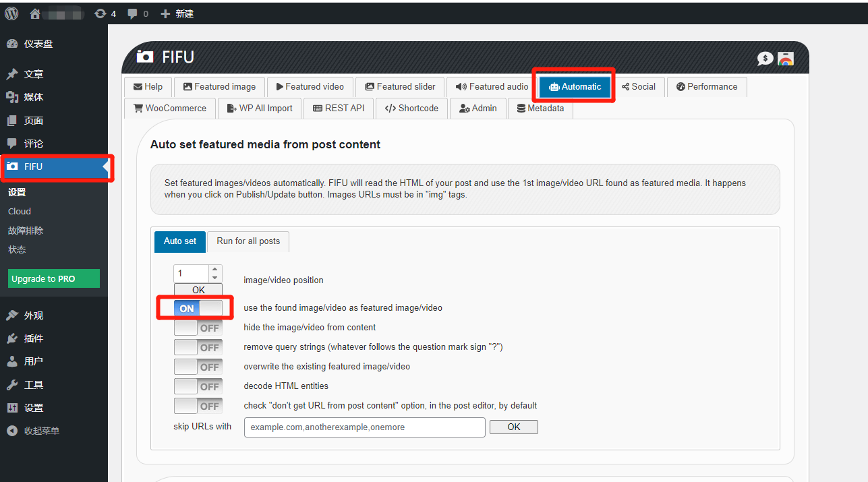Open FIFU 设置 submenu link
This screenshot has width=868, height=482.
(x=17, y=192)
